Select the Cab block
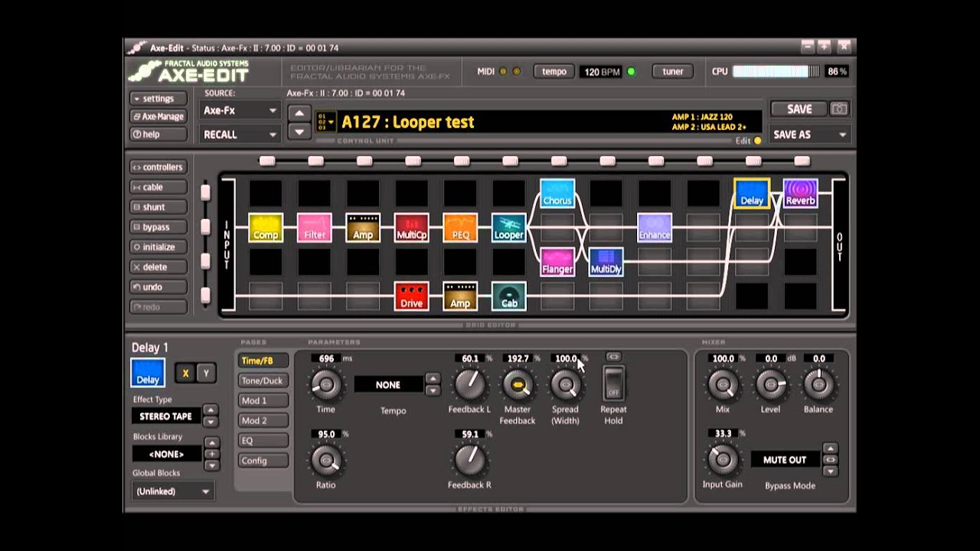The image size is (980, 551). (x=509, y=296)
